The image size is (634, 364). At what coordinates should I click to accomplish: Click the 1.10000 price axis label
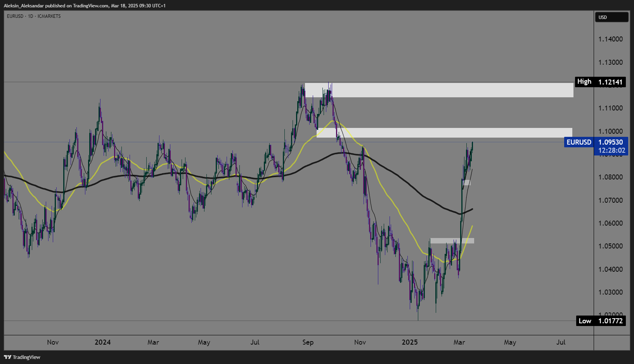(x=610, y=131)
